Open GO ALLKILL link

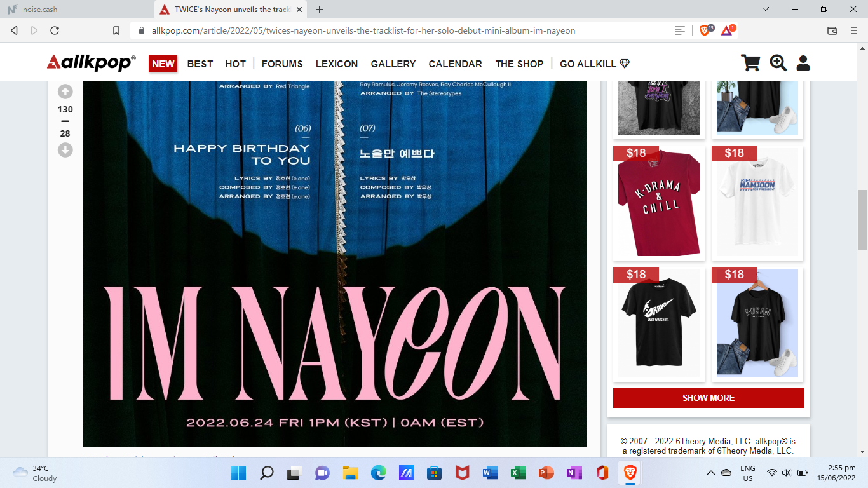coord(595,64)
